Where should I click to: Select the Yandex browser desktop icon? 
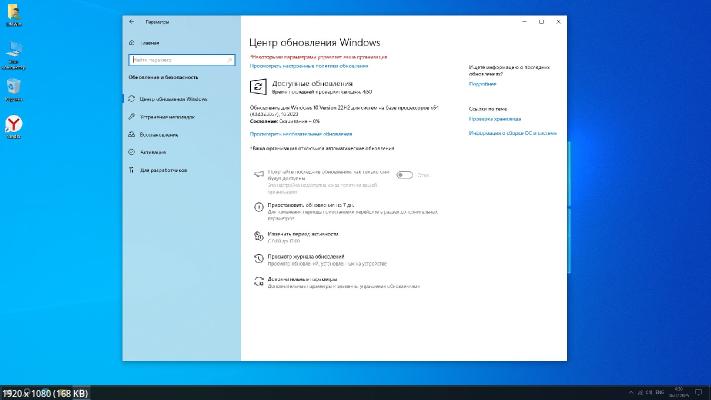click(x=14, y=127)
